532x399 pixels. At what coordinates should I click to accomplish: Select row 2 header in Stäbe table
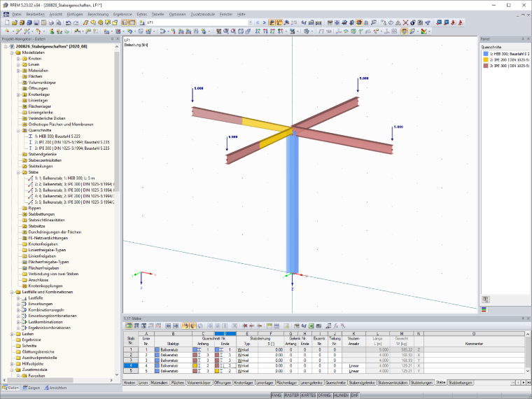(x=131, y=355)
